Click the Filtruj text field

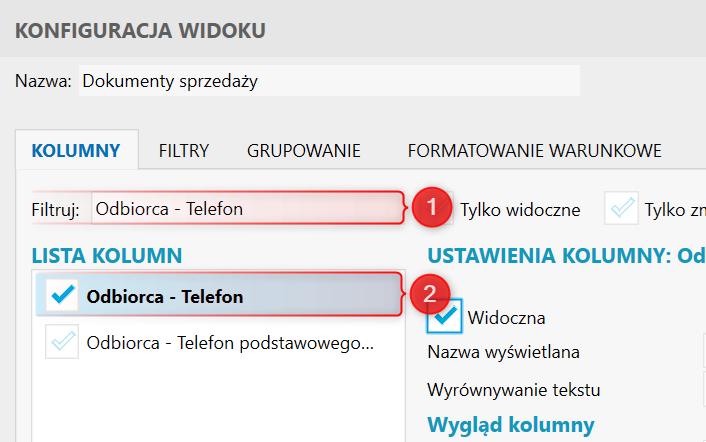(247, 209)
